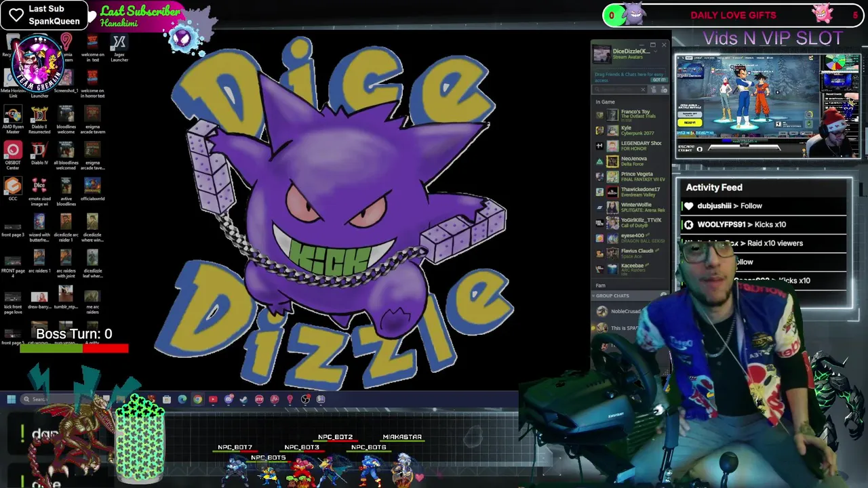Viewport: 868px width, 488px height.
Task: Collapse the In Game friends group
Action: click(605, 102)
